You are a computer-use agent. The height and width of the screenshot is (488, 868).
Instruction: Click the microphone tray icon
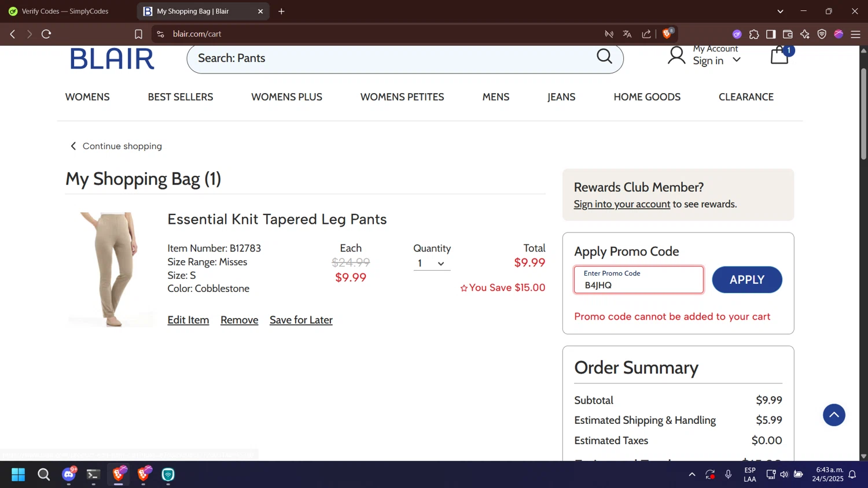(x=728, y=475)
